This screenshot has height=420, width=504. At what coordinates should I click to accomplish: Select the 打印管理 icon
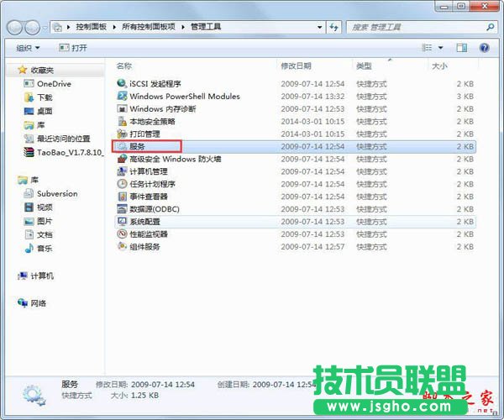pyautogui.click(x=122, y=134)
